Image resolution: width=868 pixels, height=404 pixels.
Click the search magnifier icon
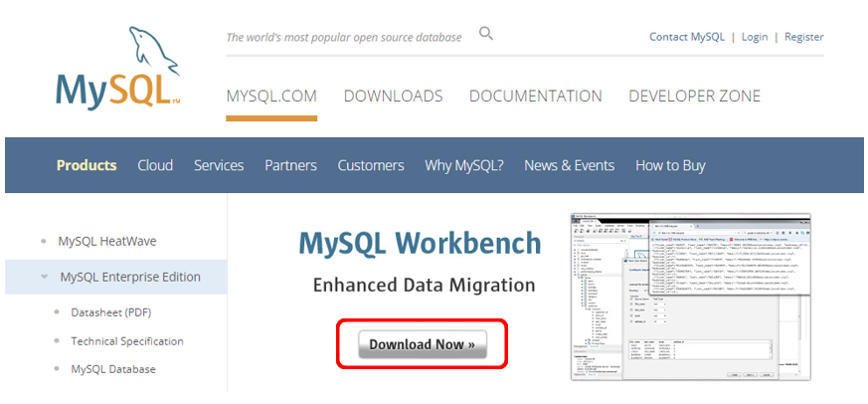[486, 33]
